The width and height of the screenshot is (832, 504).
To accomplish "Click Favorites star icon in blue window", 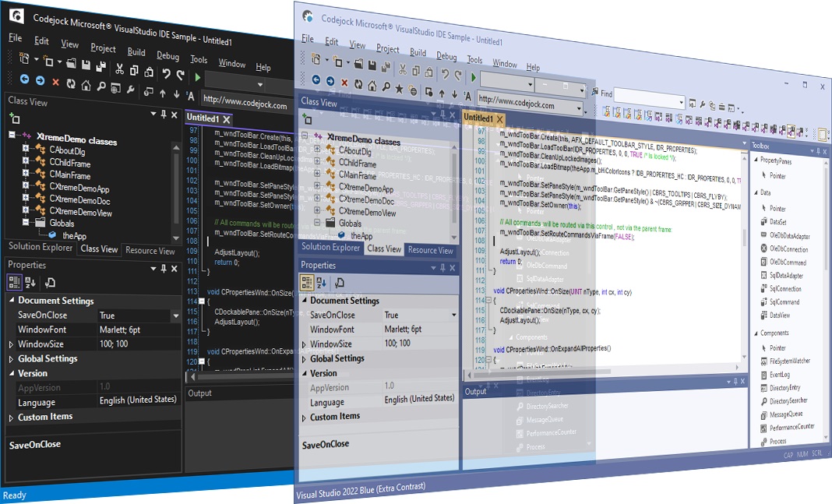I will 399,89.
